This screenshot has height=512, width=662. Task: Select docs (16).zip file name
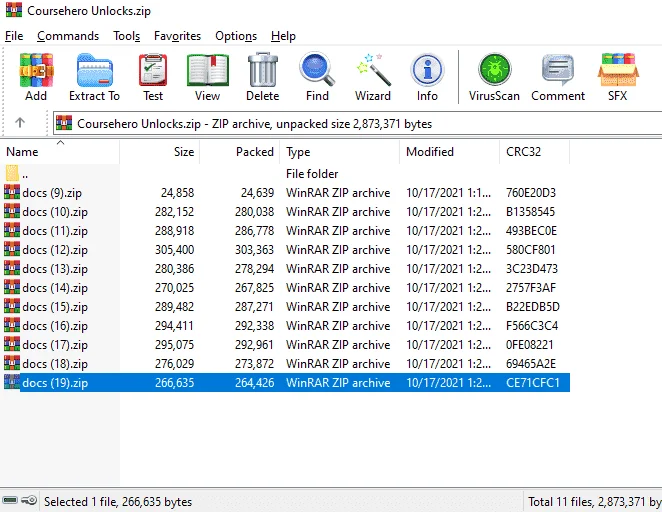tap(55, 326)
